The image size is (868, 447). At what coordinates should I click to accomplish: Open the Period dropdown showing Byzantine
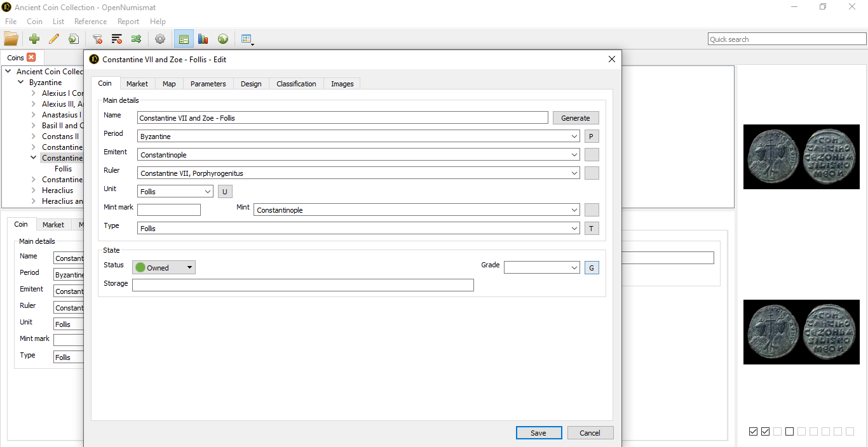click(358, 137)
